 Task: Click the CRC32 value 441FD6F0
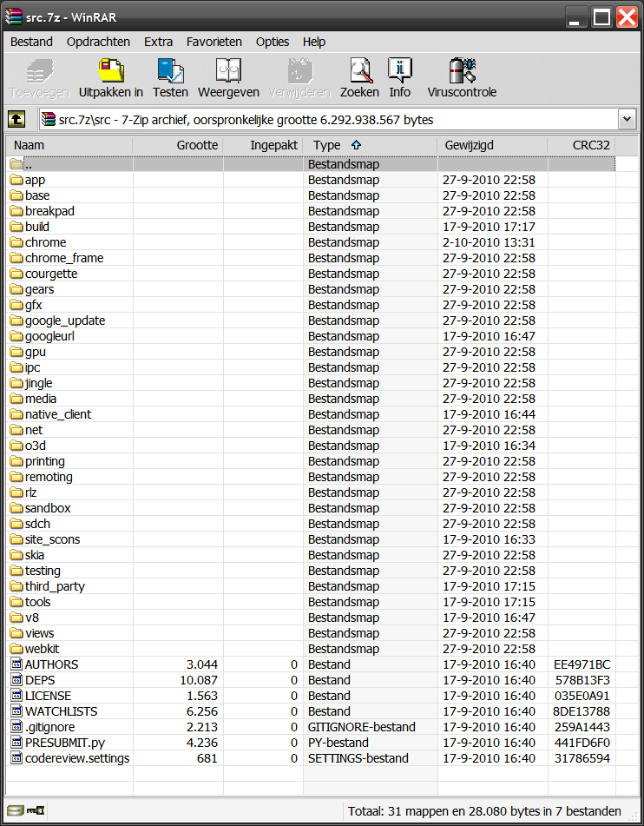point(582,743)
